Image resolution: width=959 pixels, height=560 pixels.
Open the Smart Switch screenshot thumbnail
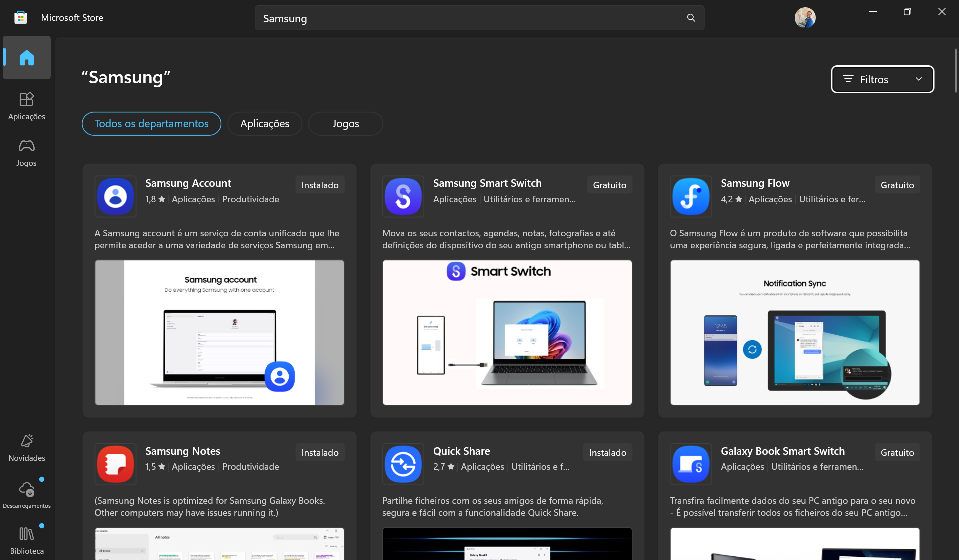tap(507, 332)
